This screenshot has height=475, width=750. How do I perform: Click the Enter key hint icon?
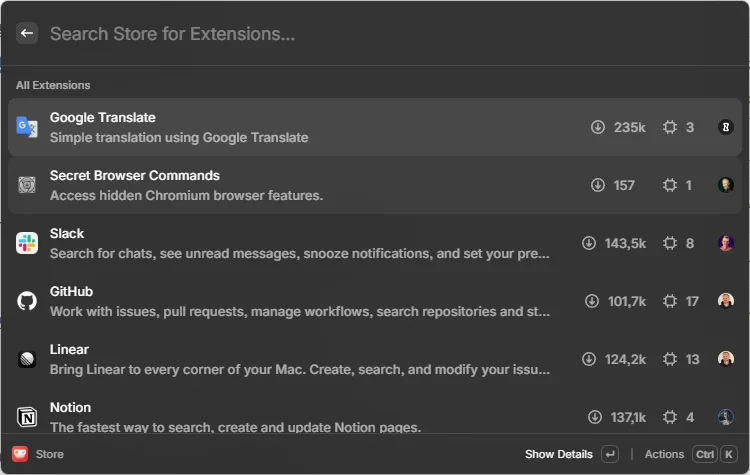[610, 454]
